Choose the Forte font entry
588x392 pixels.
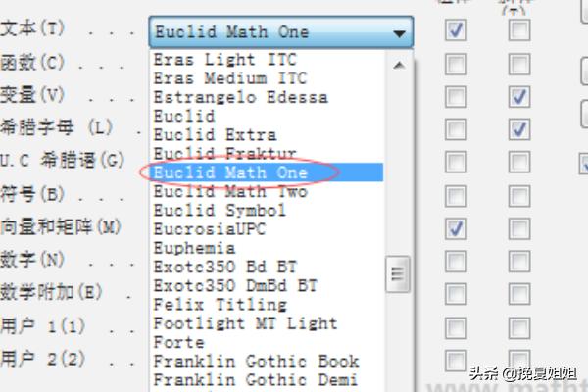point(178,342)
